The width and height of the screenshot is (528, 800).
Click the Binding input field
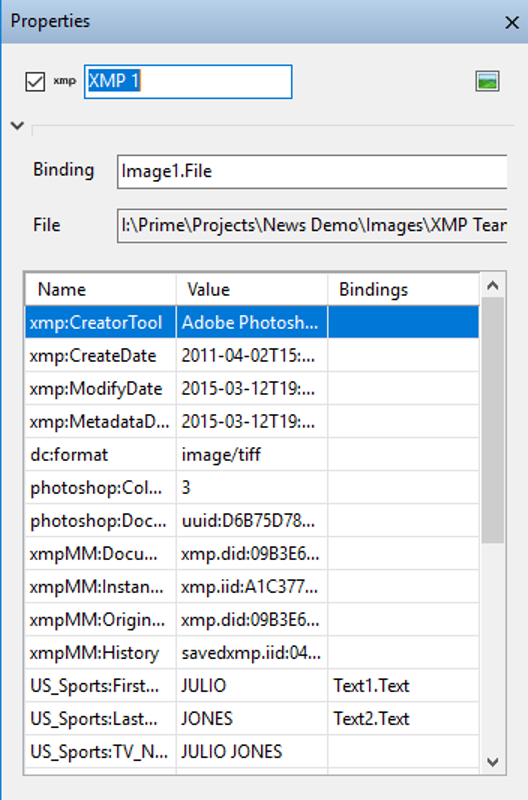pyautogui.click(x=312, y=171)
